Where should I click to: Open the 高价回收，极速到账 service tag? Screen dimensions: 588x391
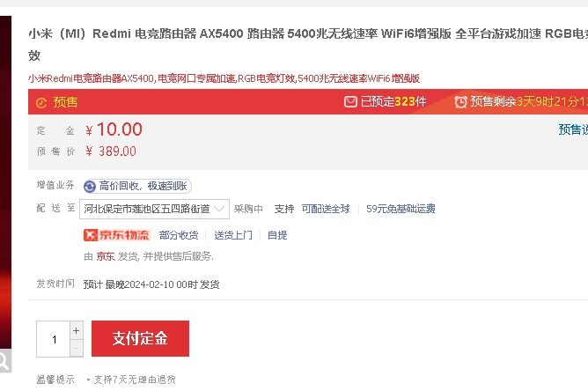click(x=137, y=186)
